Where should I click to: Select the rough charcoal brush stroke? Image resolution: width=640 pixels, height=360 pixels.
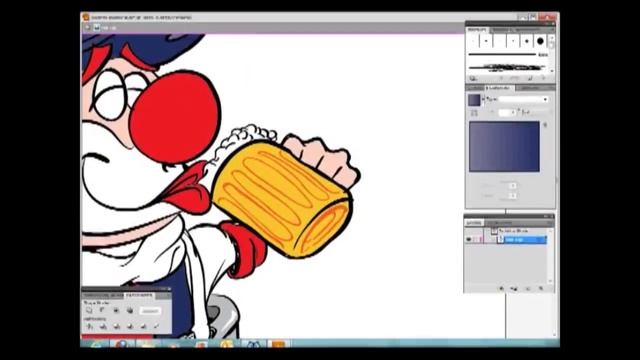[508, 67]
